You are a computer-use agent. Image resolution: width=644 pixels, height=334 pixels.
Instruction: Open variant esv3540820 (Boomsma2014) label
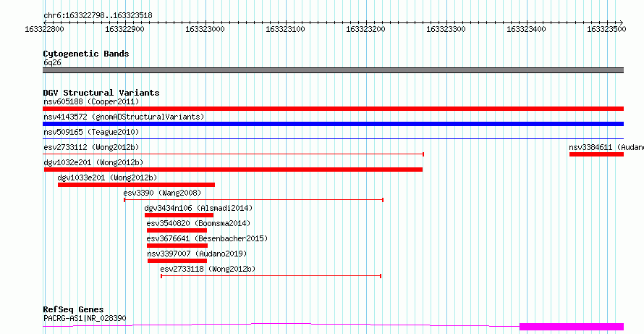tap(198, 223)
